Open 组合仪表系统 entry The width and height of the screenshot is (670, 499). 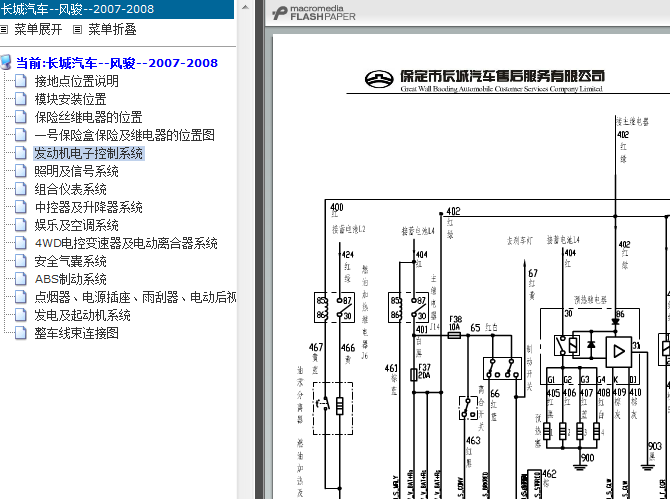coord(71,189)
